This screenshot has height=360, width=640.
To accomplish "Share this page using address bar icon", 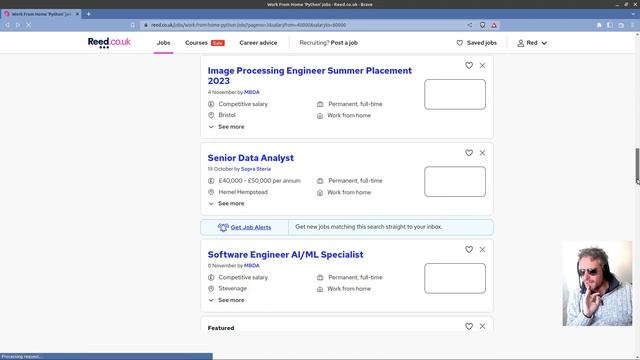I will click(470, 25).
